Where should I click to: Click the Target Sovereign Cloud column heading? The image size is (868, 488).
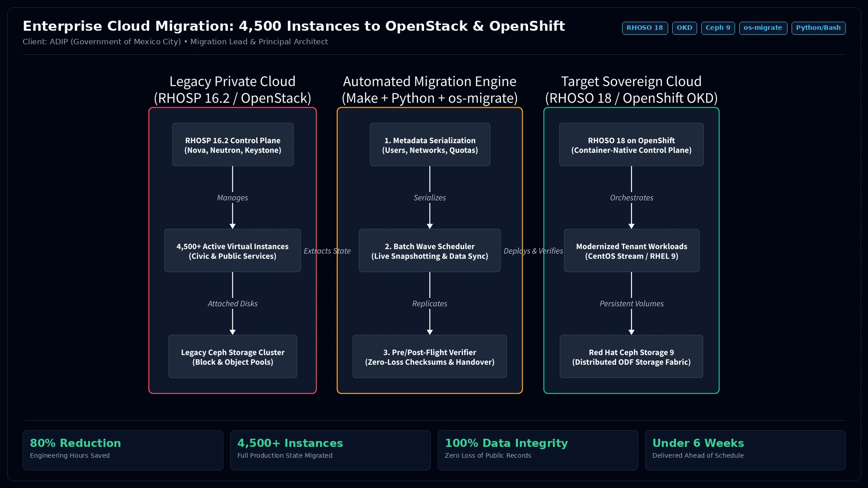click(x=631, y=89)
